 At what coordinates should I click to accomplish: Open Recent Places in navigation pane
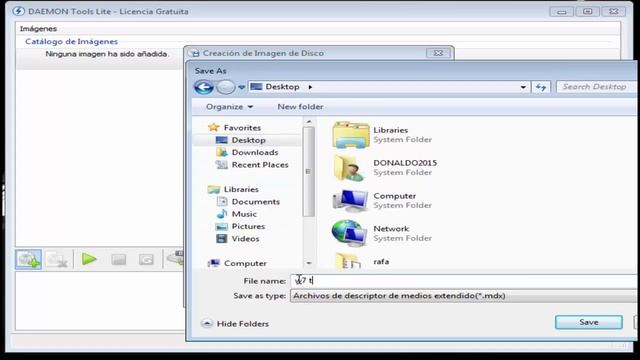(260, 165)
